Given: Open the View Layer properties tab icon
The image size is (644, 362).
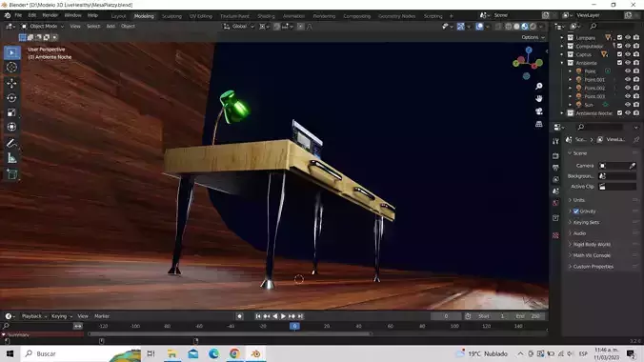Looking at the screenshot, I should pyautogui.click(x=555, y=179).
